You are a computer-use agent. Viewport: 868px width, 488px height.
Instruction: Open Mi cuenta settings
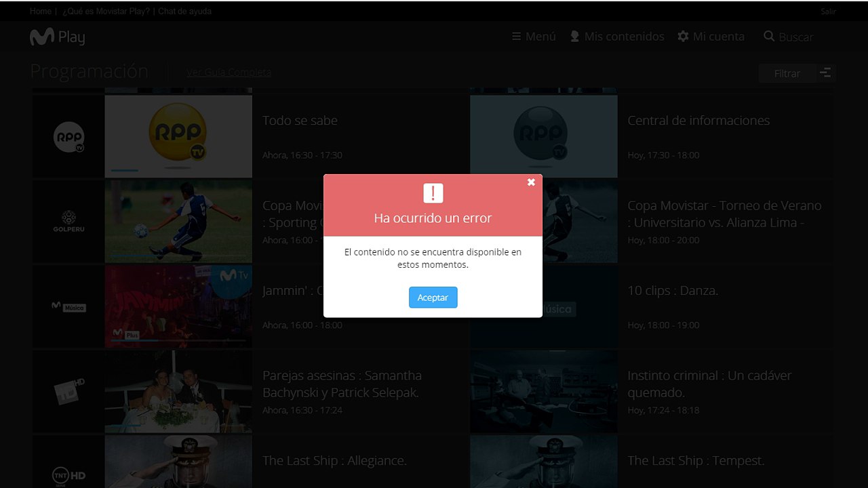711,37
